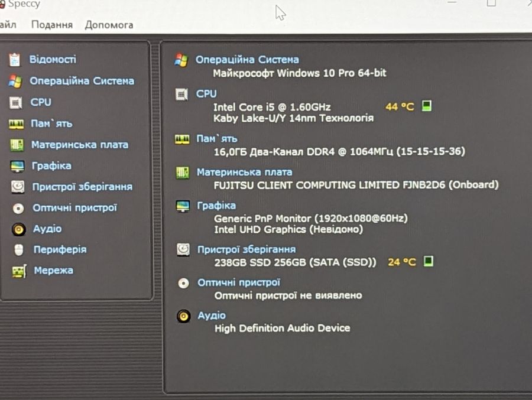
Task: Open Операційна Система heading link in summary
Action: [x=247, y=60]
